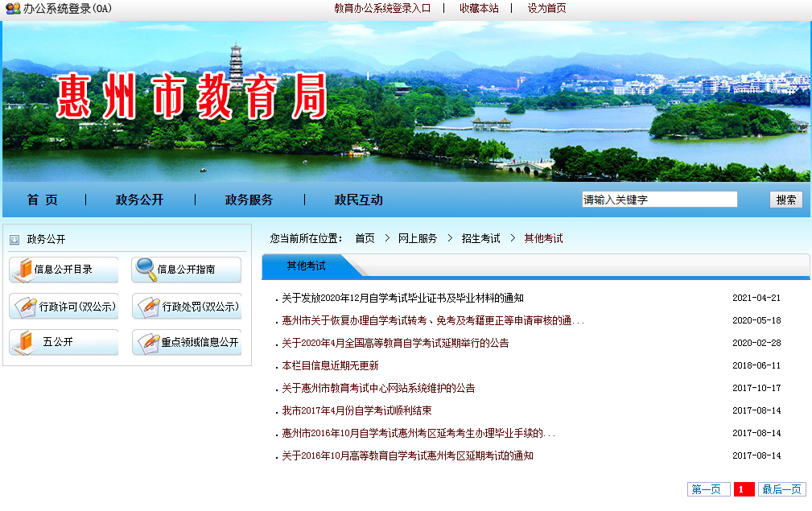Open 行政许可(双公示) button label
The width and height of the screenshot is (812, 511).
tap(77, 307)
